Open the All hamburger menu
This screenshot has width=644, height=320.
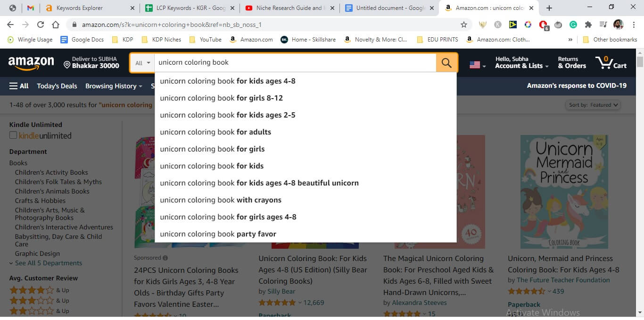(19, 86)
